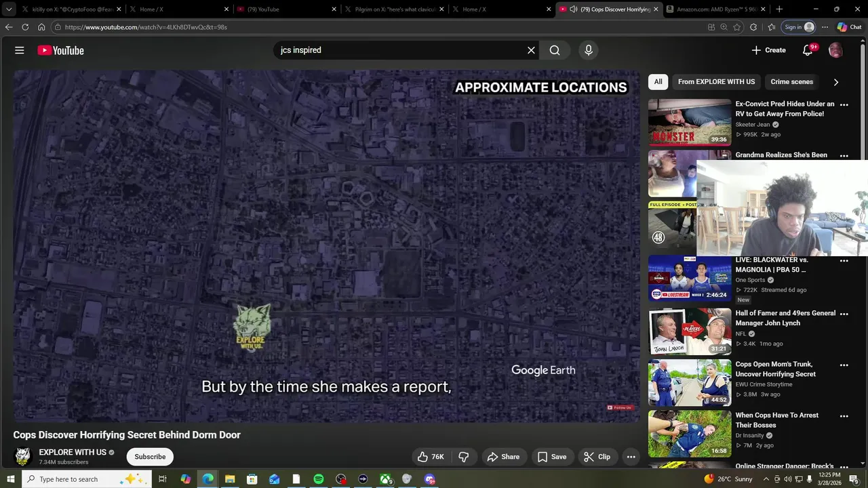The image size is (868, 488).
Task: Go back in the browser
Action: (9, 27)
